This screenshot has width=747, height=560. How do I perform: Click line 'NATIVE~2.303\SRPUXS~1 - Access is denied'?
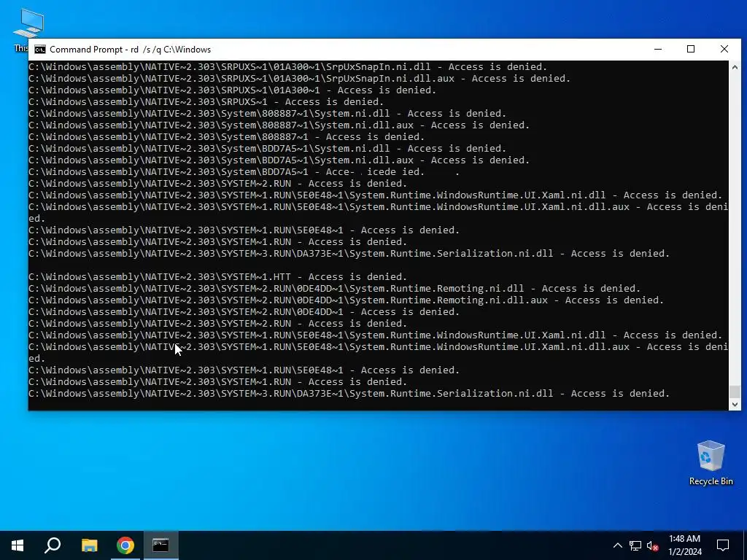point(206,101)
